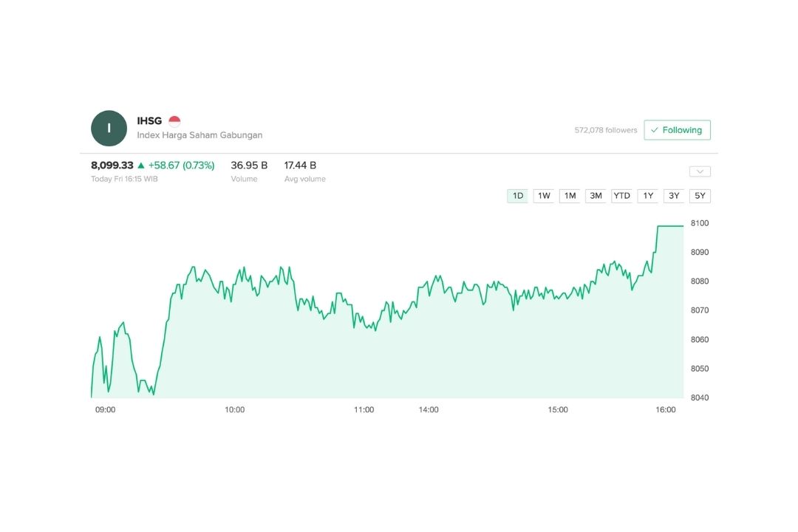Screen dimensions: 798x532
Task: Select the 1W range tab
Action: coord(544,196)
